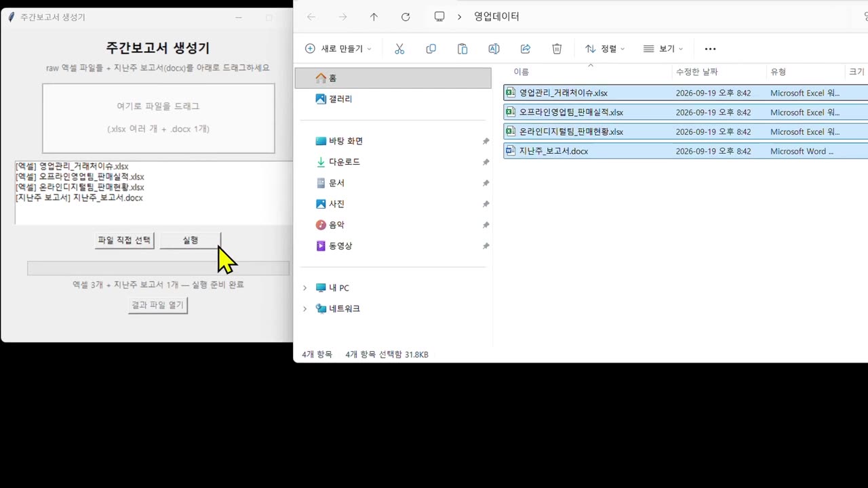Expand the 내 PC tree node
Viewport: 868px width, 488px height.
tap(304, 288)
